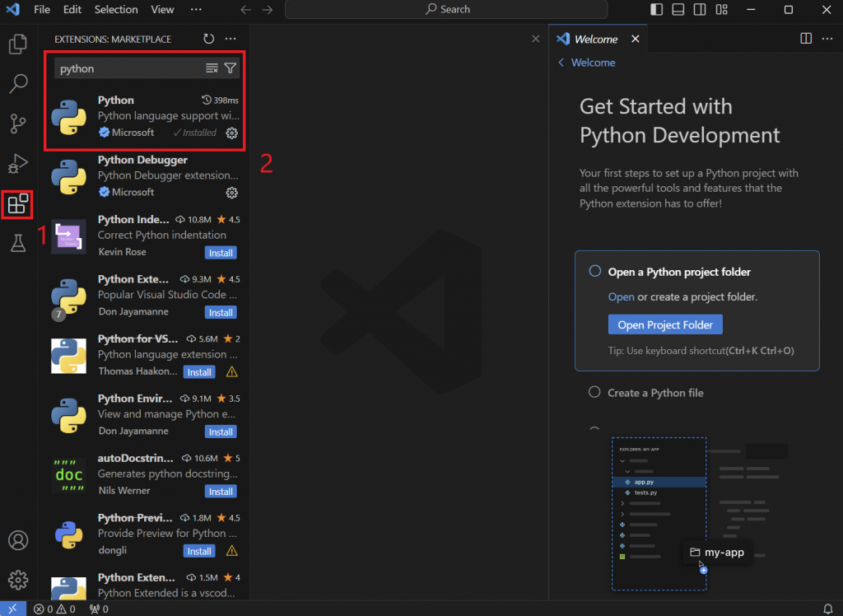Open the extensions filter funnel
This screenshot has width=843, height=616.
pyautogui.click(x=231, y=68)
